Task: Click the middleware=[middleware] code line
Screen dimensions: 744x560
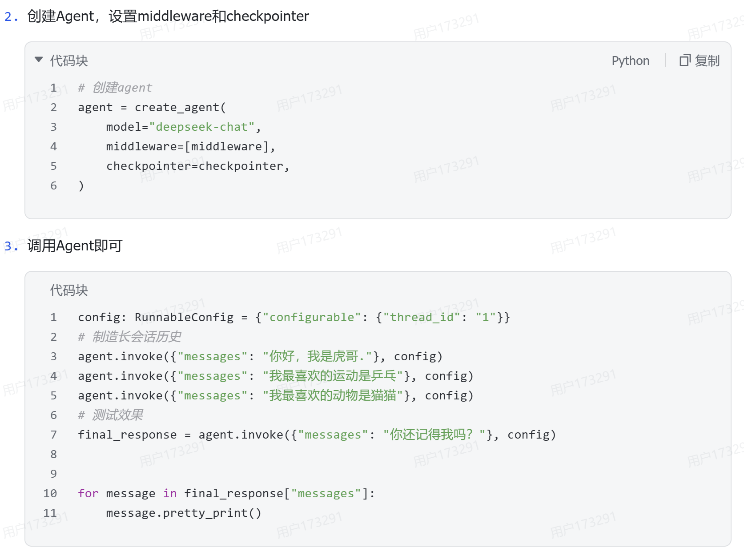Action: [190, 146]
